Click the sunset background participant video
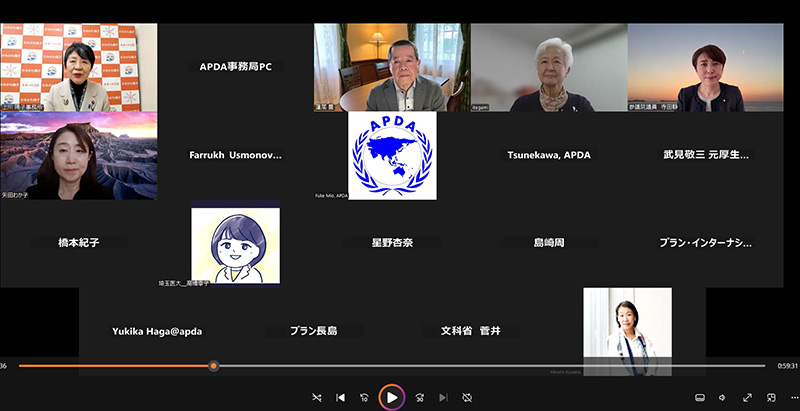The height and width of the screenshot is (411, 800). click(x=705, y=67)
